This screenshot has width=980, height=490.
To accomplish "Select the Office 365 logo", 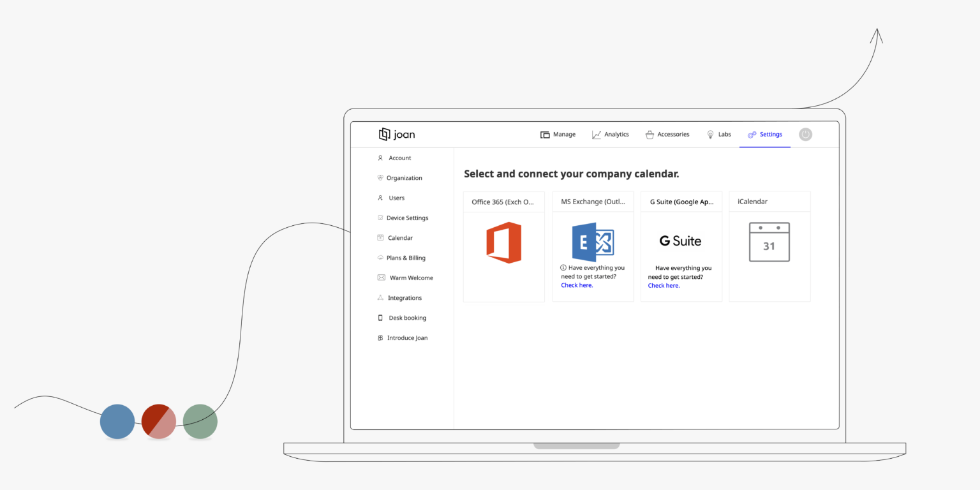I will [503, 242].
